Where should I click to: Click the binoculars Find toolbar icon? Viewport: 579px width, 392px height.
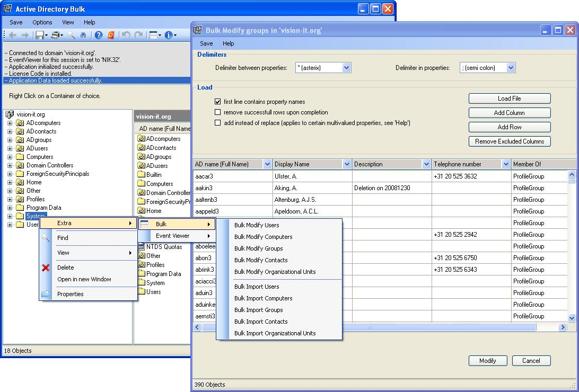tap(83, 35)
